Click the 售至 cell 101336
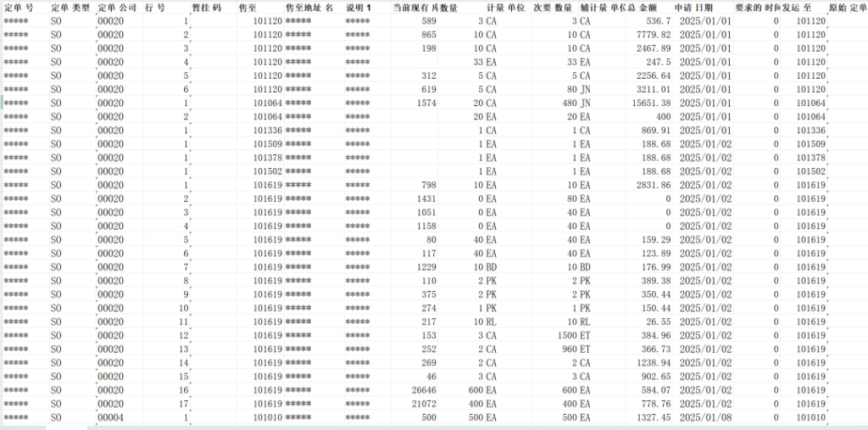 268,131
